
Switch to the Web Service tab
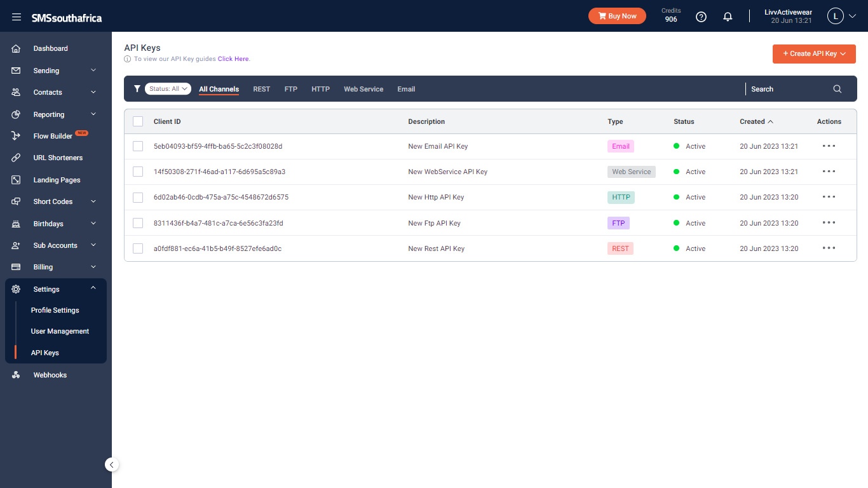(363, 89)
